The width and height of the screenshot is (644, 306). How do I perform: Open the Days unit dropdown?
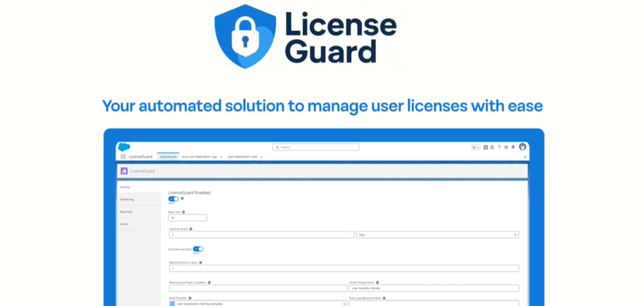tap(437, 234)
